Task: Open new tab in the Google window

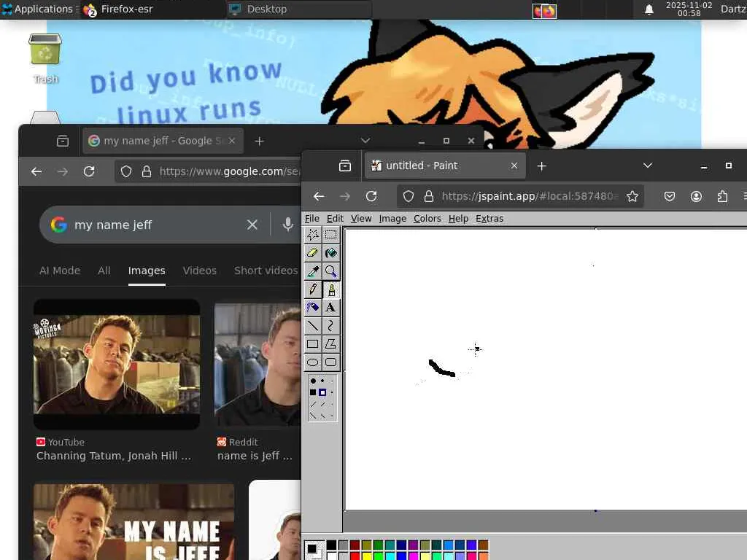Action: coord(259,141)
